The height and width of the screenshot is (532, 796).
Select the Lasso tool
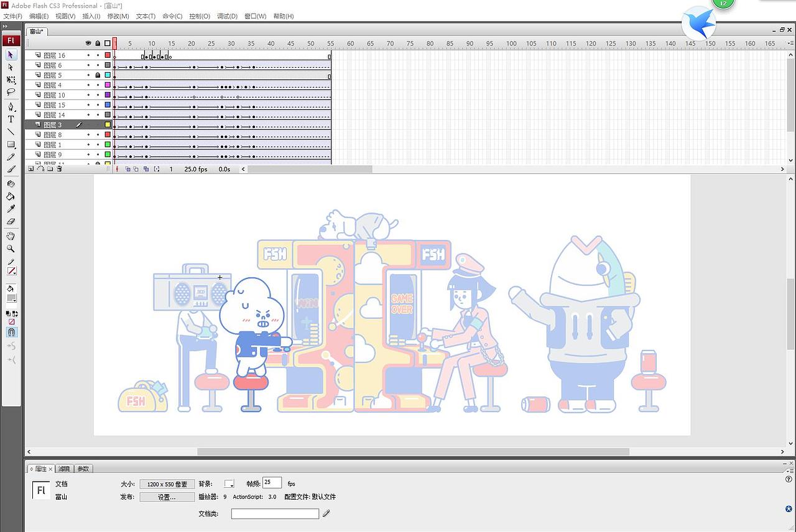(11, 92)
